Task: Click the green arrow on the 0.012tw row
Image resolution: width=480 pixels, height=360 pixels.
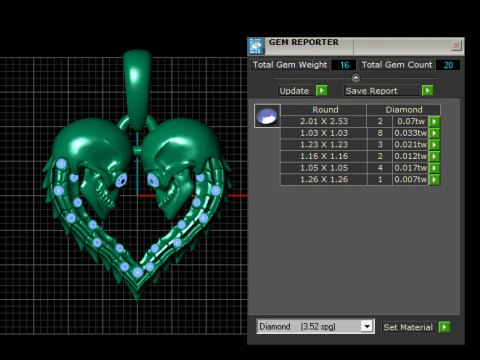Action: click(x=434, y=156)
